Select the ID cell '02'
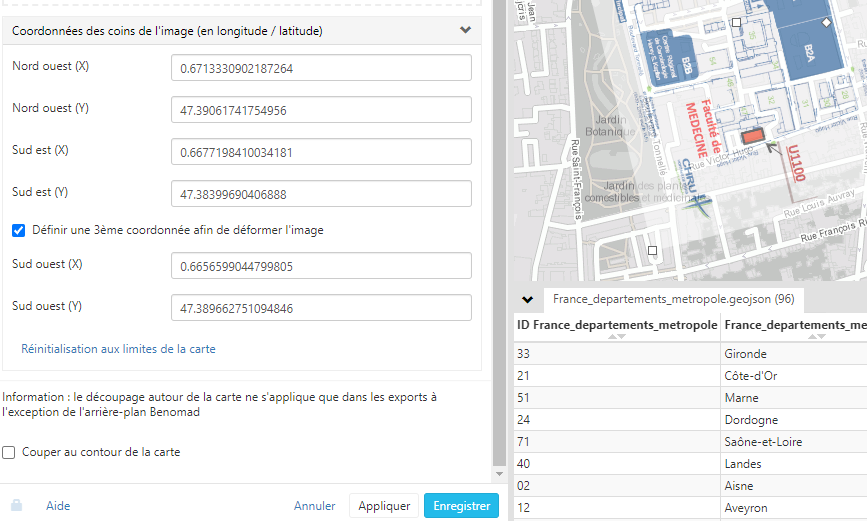Viewport: 867px width, 521px height. (617, 486)
